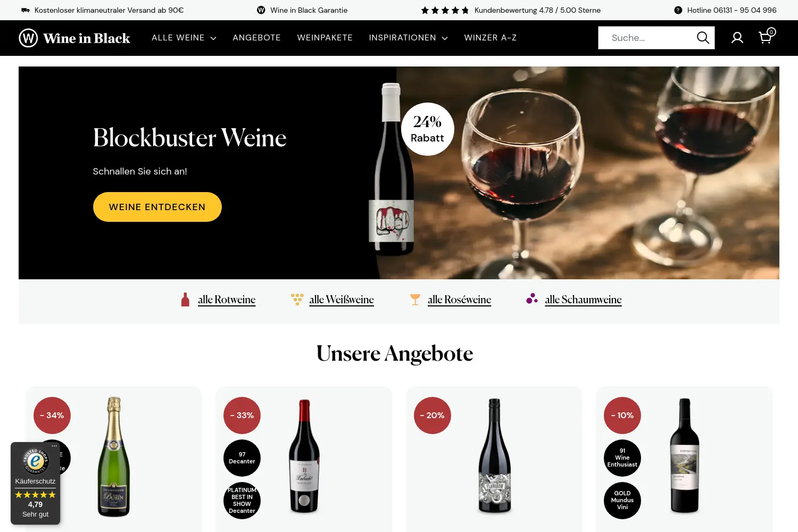Select the Busin champagne bottle thumbnail

[x=113, y=456]
